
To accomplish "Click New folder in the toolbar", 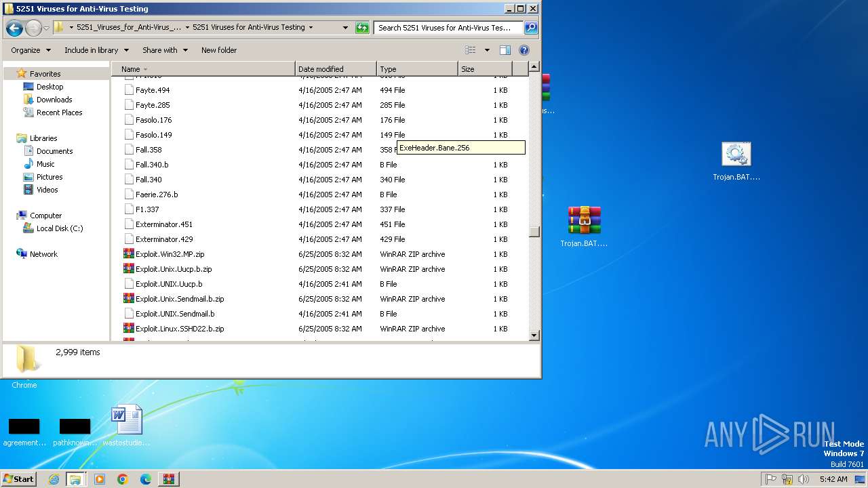I will click(x=219, y=50).
